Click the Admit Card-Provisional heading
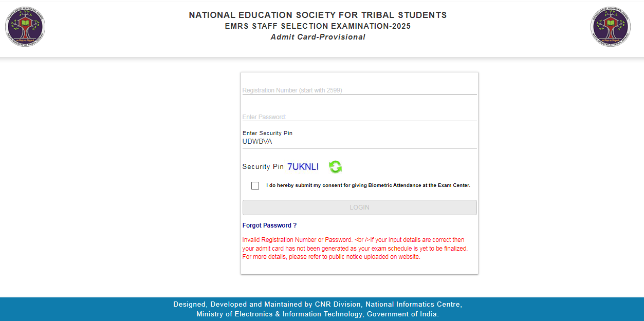The height and width of the screenshot is (321, 644). click(318, 36)
